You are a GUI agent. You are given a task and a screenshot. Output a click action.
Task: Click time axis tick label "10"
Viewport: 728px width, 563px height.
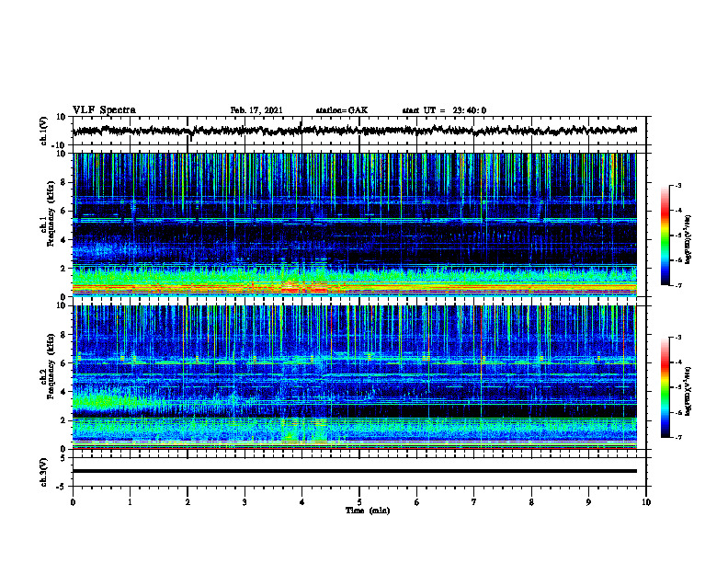click(x=646, y=502)
